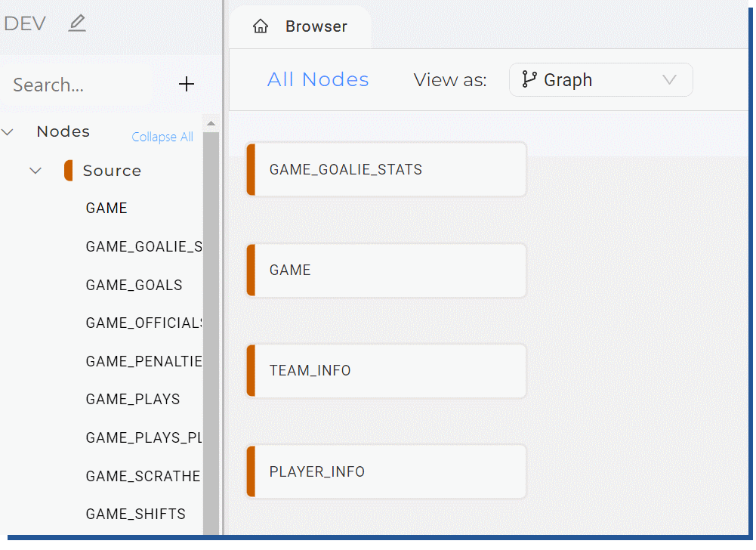Image resolution: width=756 pixels, height=550 pixels.
Task: Click the orange color bar beside Source
Action: tap(69, 170)
